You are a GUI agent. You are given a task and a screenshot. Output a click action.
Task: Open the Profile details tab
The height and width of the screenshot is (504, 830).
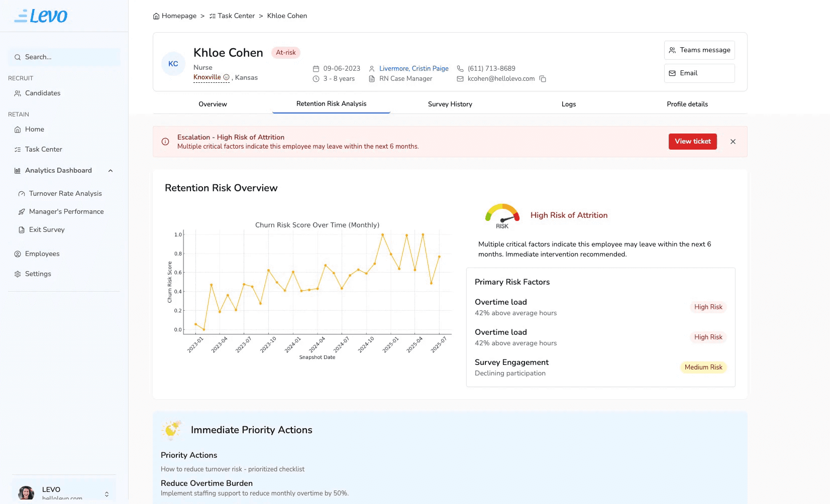click(687, 104)
